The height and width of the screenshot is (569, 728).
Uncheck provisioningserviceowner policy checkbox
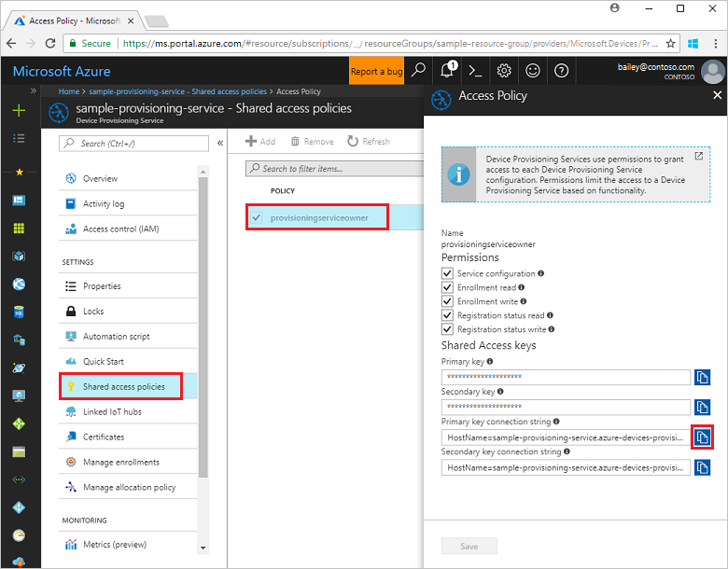257,217
